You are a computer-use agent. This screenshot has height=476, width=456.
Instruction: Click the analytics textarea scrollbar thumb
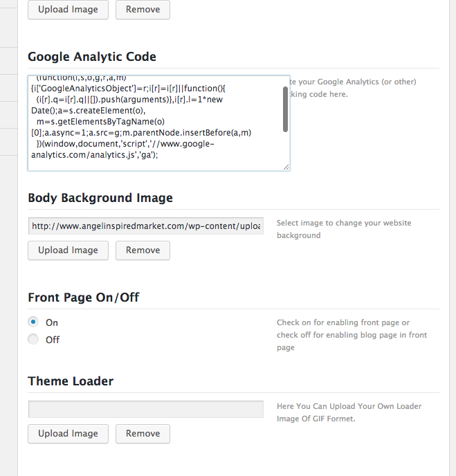(x=285, y=109)
